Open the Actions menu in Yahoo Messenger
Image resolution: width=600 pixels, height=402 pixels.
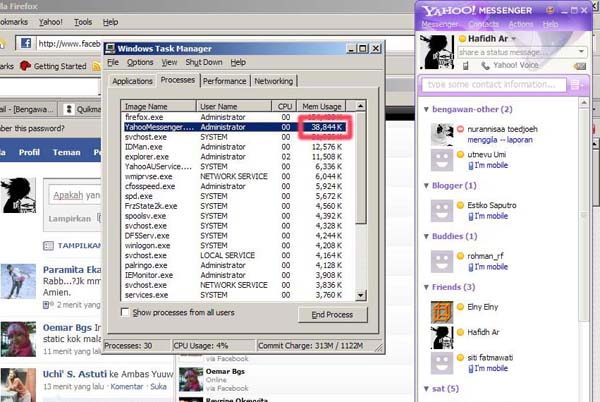coord(520,24)
